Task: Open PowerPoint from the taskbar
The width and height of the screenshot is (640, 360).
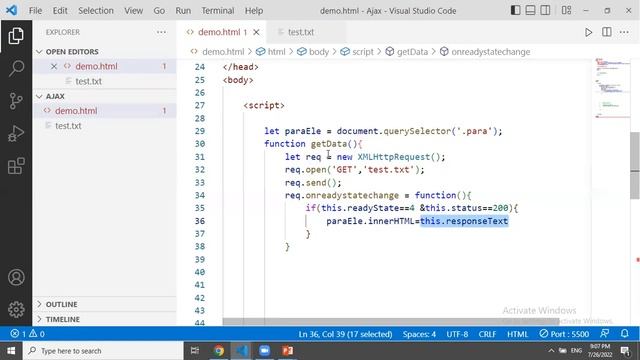Action: [x=287, y=351]
